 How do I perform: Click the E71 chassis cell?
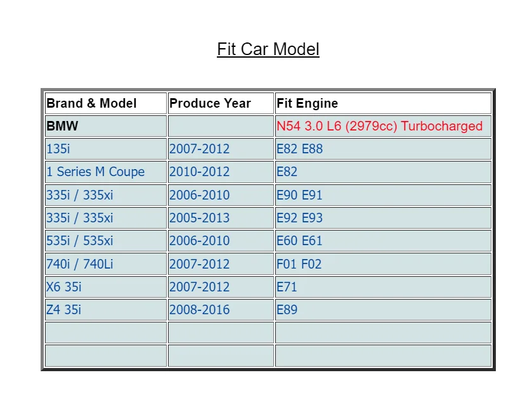click(x=287, y=287)
